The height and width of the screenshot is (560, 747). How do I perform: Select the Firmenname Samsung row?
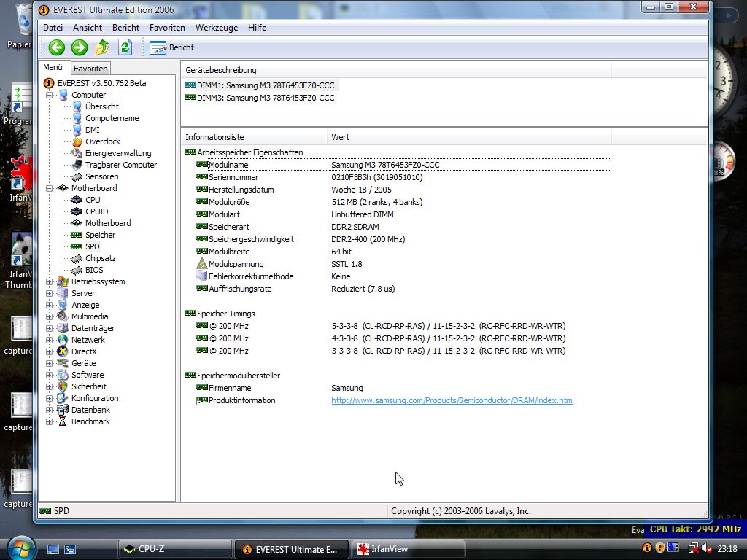pos(403,388)
